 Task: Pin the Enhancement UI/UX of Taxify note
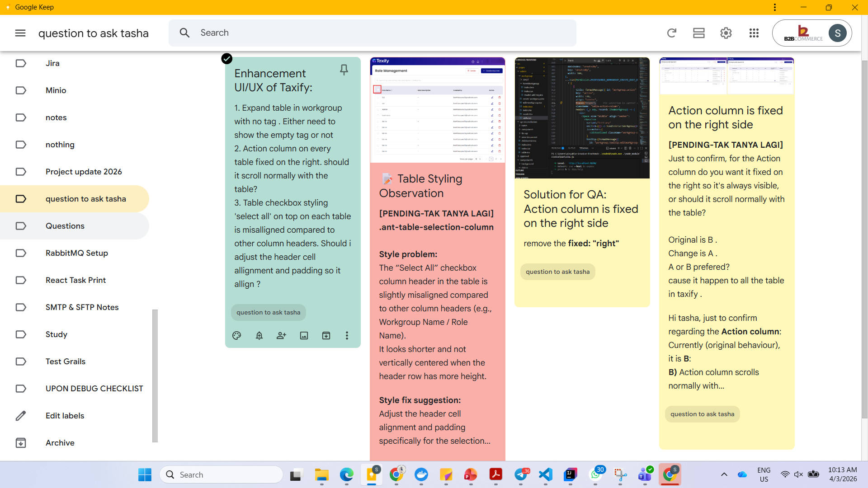pyautogui.click(x=344, y=70)
